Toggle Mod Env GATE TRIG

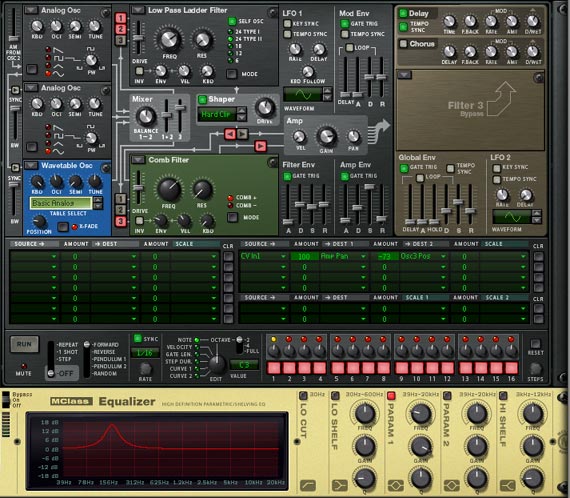[x=344, y=24]
